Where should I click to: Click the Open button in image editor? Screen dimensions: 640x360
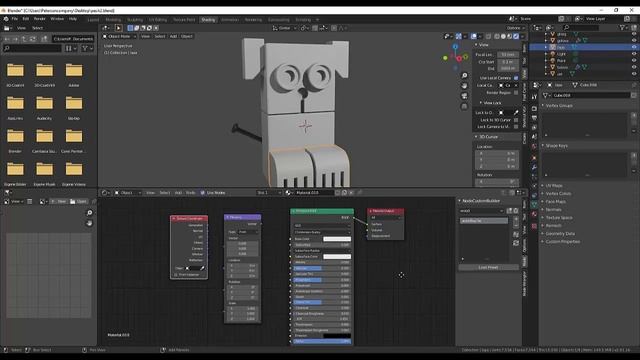tap(78, 201)
